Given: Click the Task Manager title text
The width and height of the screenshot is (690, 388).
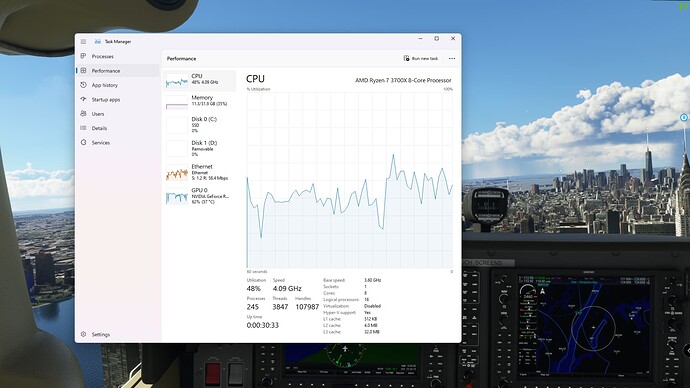Looking at the screenshot, I should coord(118,41).
